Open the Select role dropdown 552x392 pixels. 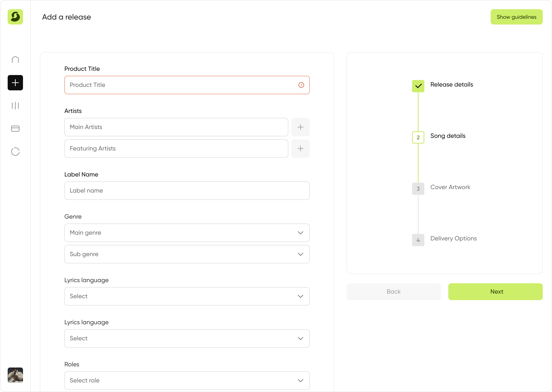pyautogui.click(x=187, y=380)
